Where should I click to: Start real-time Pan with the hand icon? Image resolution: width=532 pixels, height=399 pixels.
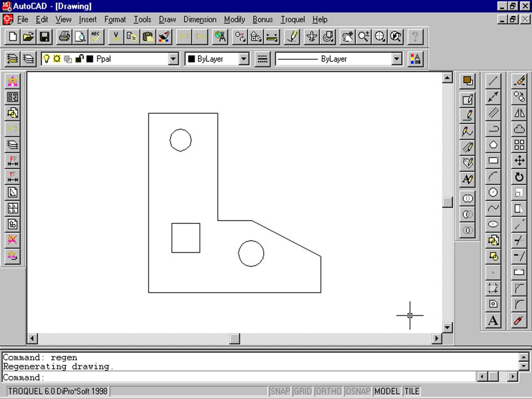(x=347, y=37)
